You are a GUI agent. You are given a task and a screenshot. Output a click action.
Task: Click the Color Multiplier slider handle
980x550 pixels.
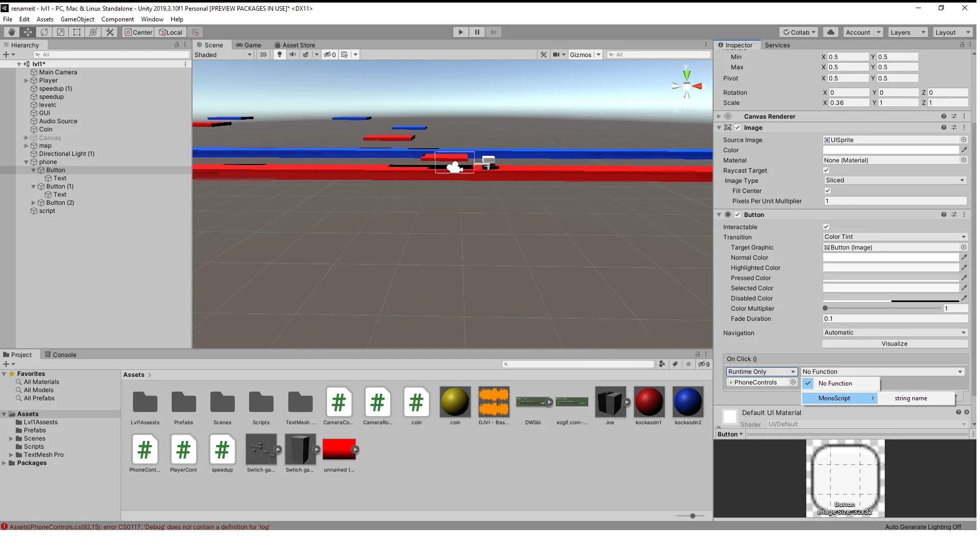(x=825, y=309)
